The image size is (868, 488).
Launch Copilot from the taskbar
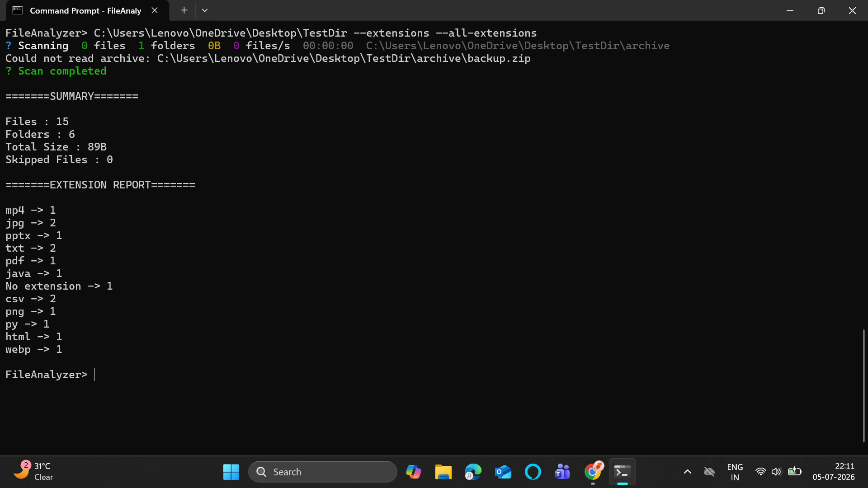(x=413, y=472)
